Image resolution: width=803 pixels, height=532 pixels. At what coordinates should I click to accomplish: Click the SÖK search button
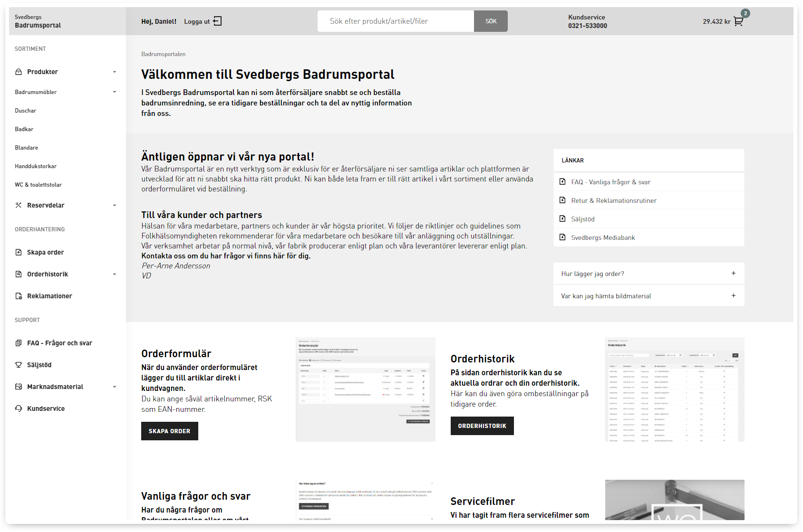491,21
